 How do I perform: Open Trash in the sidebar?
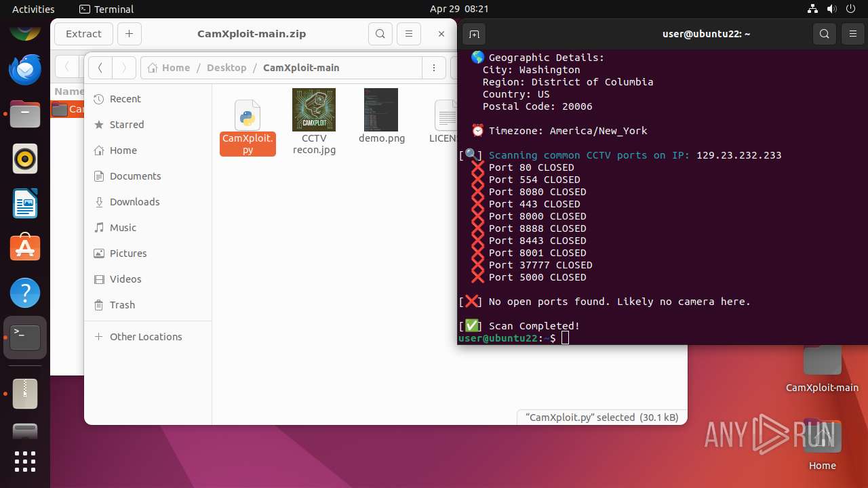click(x=148, y=305)
